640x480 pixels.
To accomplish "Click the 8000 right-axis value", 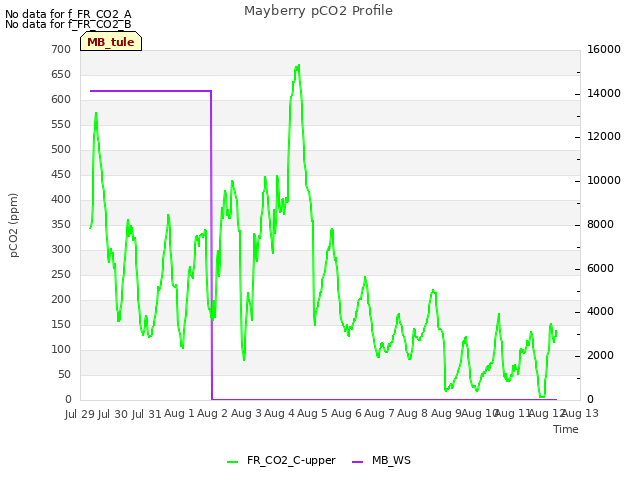I will pos(600,224).
